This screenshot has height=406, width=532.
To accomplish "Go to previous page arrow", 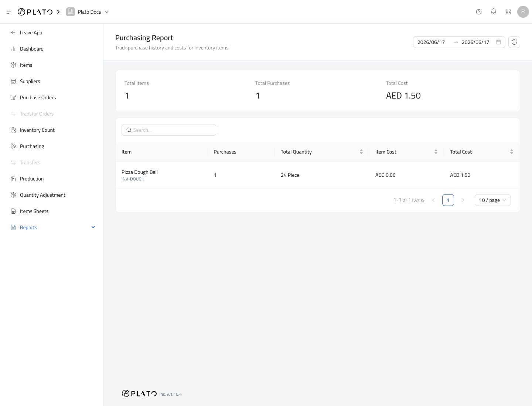I will (x=433, y=200).
